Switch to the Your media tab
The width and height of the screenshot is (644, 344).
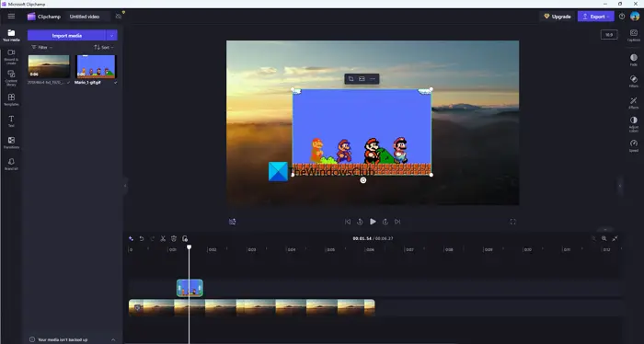11,35
